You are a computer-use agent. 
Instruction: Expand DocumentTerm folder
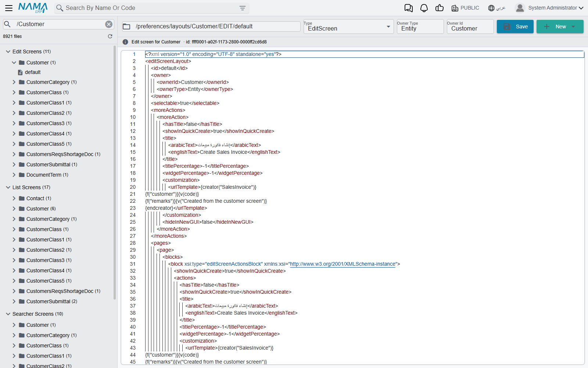coord(14,175)
